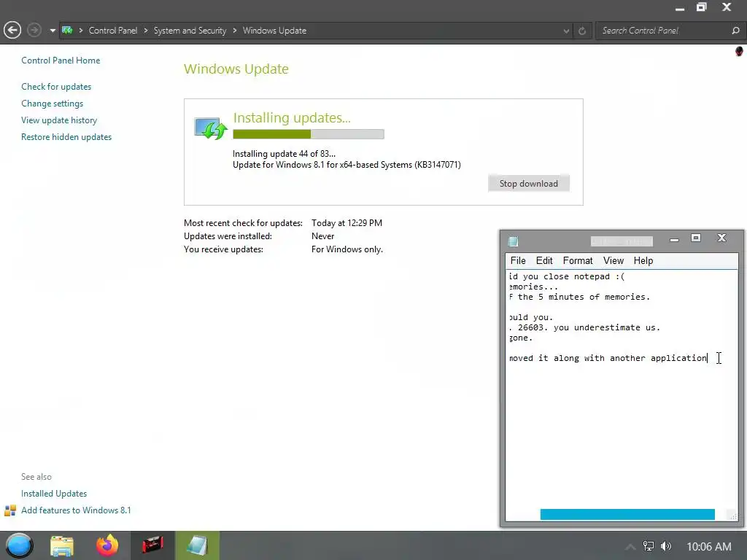Maximize the Notepad window
Image resolution: width=747 pixels, height=560 pixels.
[696, 238]
